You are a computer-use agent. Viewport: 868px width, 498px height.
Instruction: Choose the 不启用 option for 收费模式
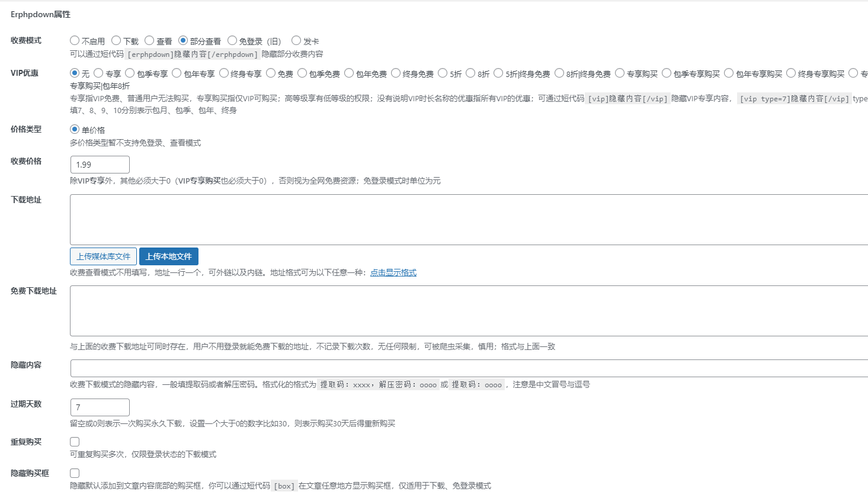(x=75, y=40)
